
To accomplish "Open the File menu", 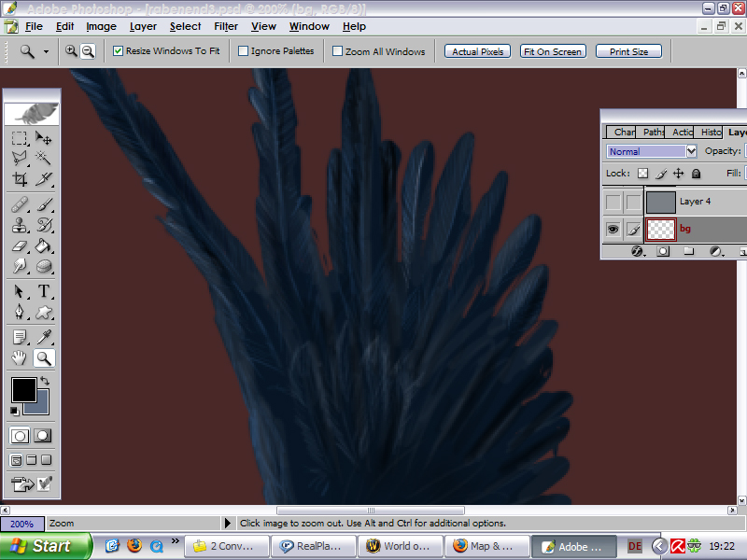I will click(x=34, y=27).
